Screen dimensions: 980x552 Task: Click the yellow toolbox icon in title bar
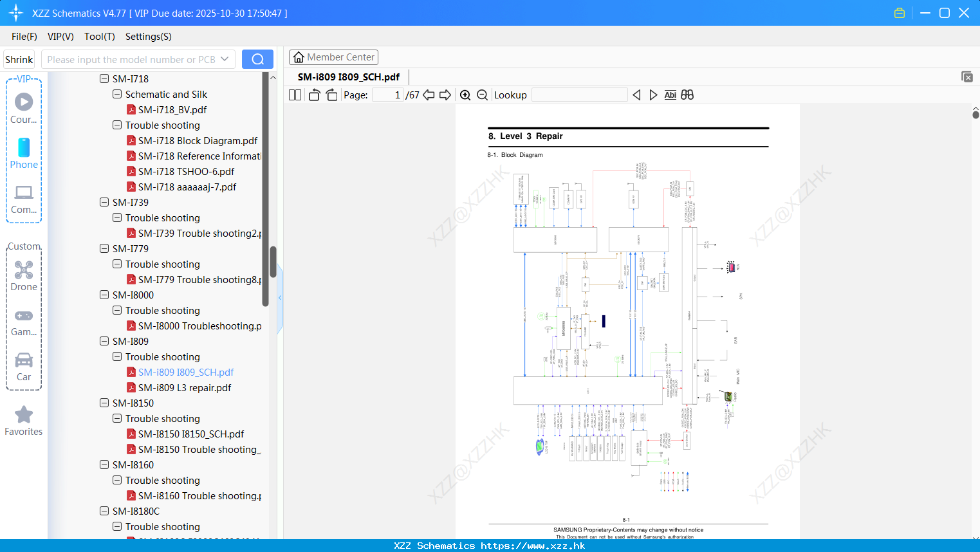click(x=900, y=13)
